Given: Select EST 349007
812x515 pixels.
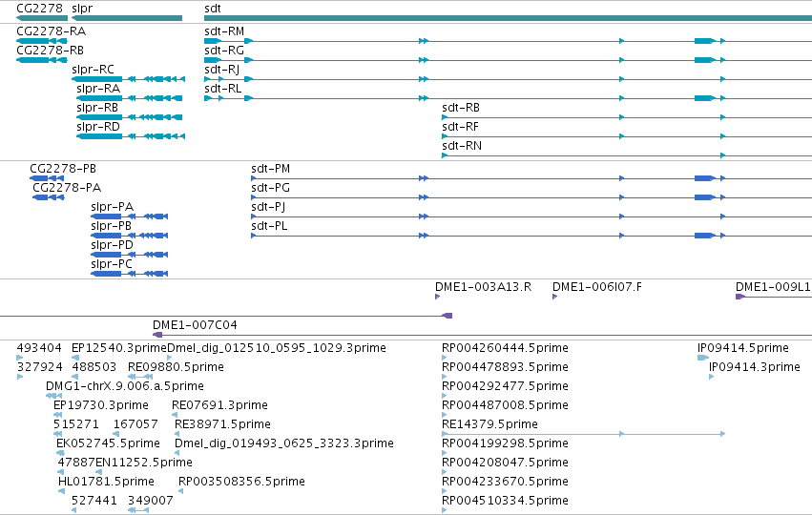Looking at the screenshot, I should click(151, 501).
